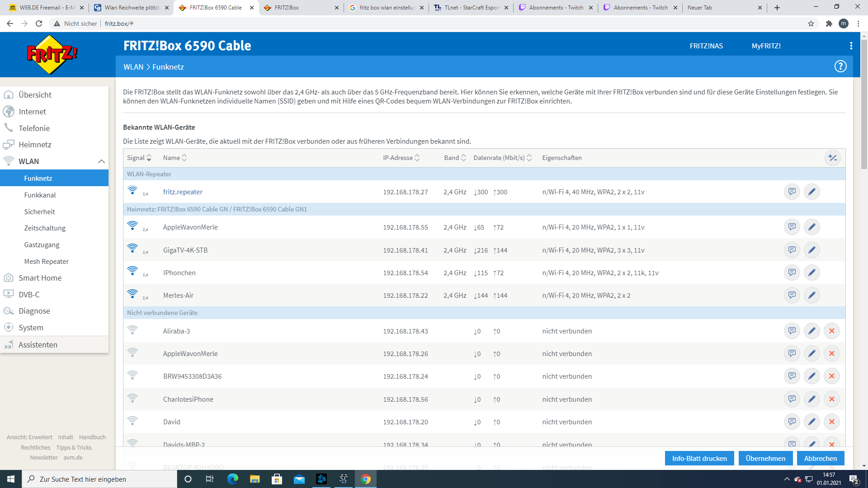The image size is (868, 488).
Task: Click the Übernehmen button
Action: [x=765, y=458]
